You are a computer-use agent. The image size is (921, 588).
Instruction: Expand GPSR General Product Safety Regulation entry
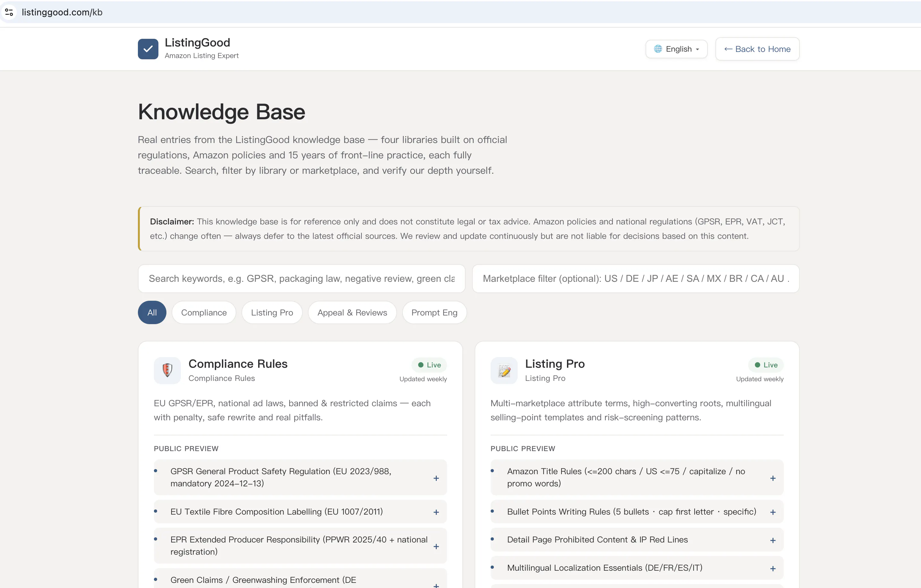300,477
